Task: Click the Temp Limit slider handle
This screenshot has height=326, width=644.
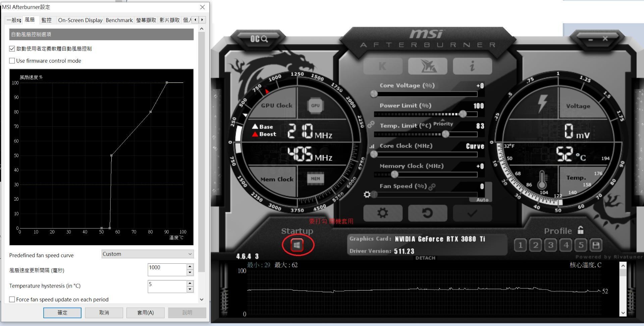Action: click(x=445, y=134)
